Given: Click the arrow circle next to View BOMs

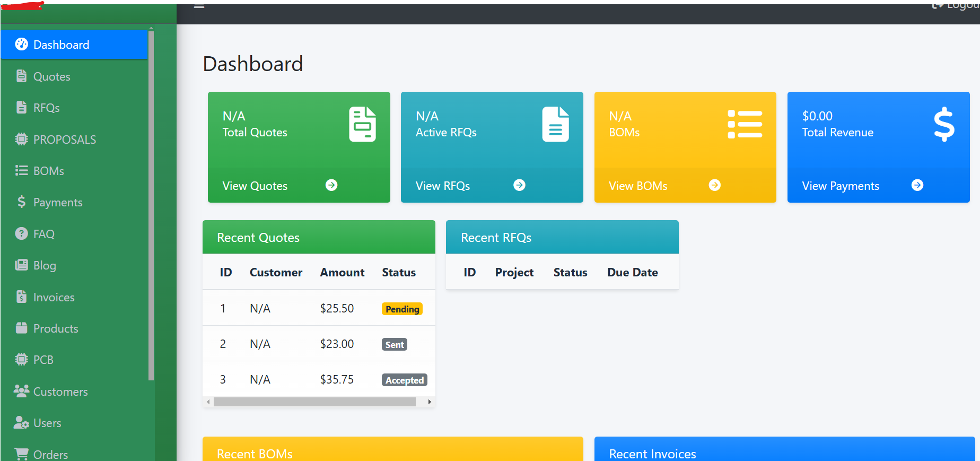Looking at the screenshot, I should click(x=715, y=185).
